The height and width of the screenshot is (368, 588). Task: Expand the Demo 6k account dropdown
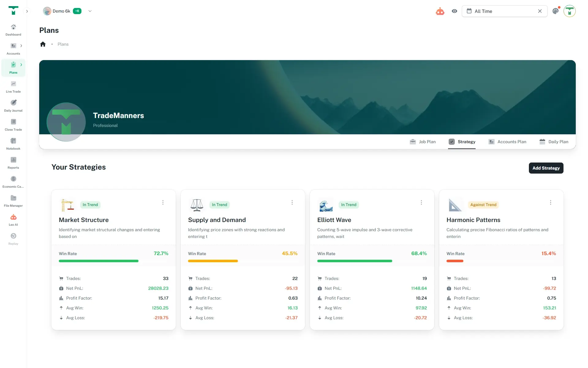point(90,11)
